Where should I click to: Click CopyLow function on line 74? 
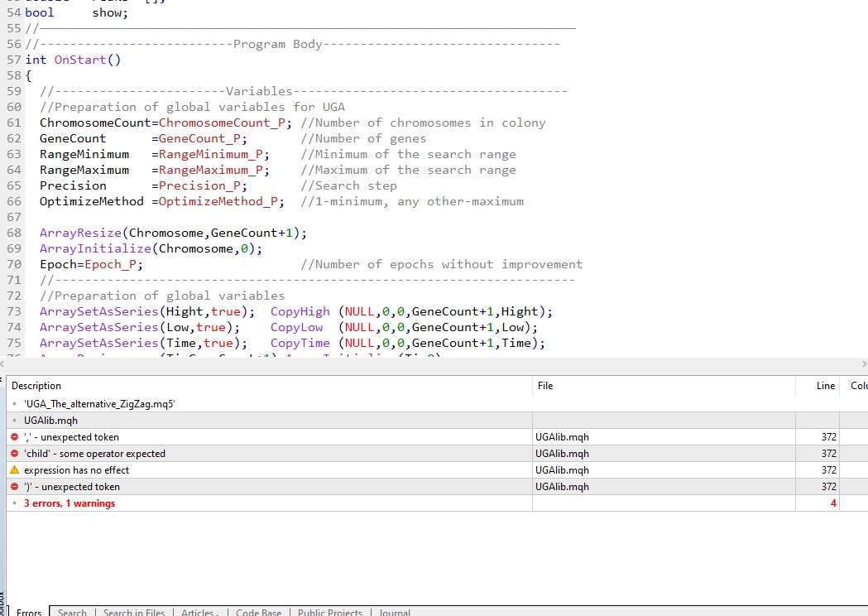(296, 327)
